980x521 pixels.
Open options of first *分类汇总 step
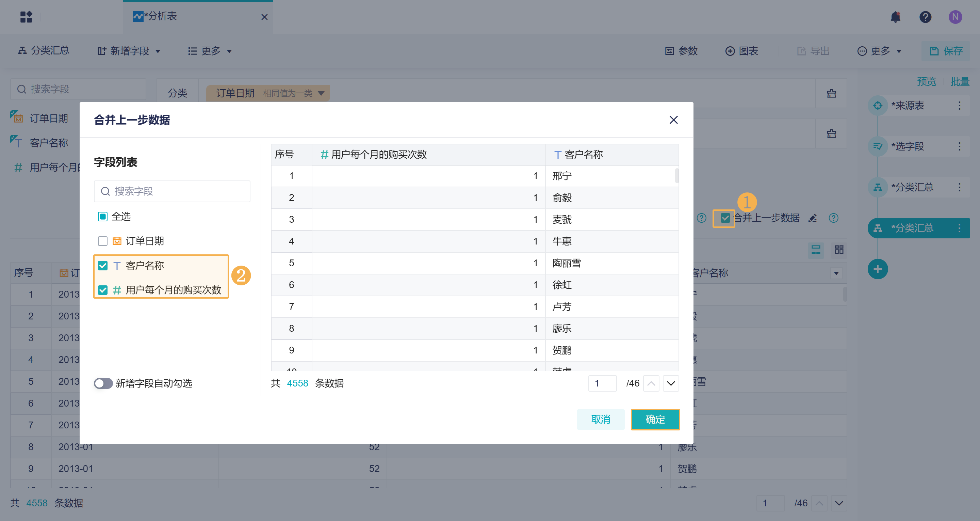coord(960,187)
